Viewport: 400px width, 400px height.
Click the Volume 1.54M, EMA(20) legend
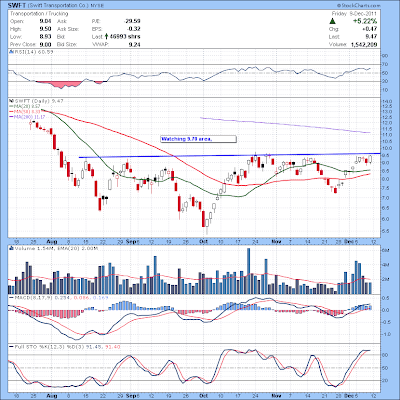53,248
